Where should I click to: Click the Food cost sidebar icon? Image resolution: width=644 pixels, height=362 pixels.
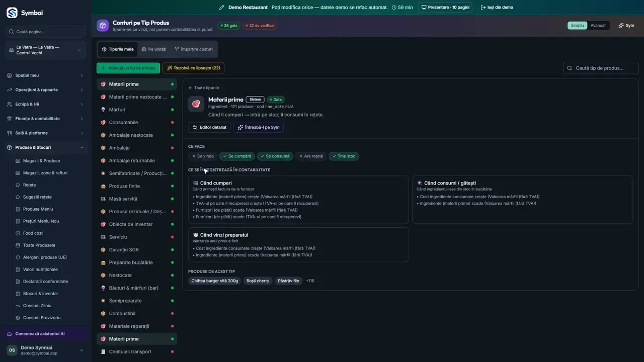(18, 233)
